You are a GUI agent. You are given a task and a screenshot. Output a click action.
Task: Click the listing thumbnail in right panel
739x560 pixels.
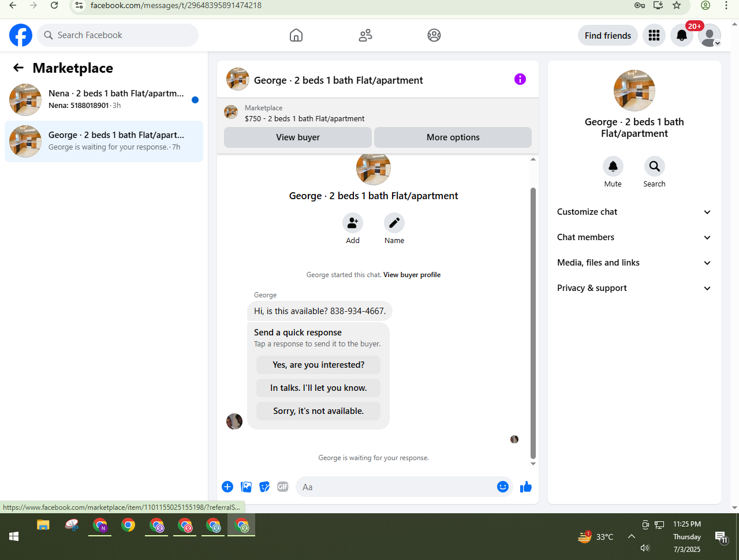click(635, 91)
